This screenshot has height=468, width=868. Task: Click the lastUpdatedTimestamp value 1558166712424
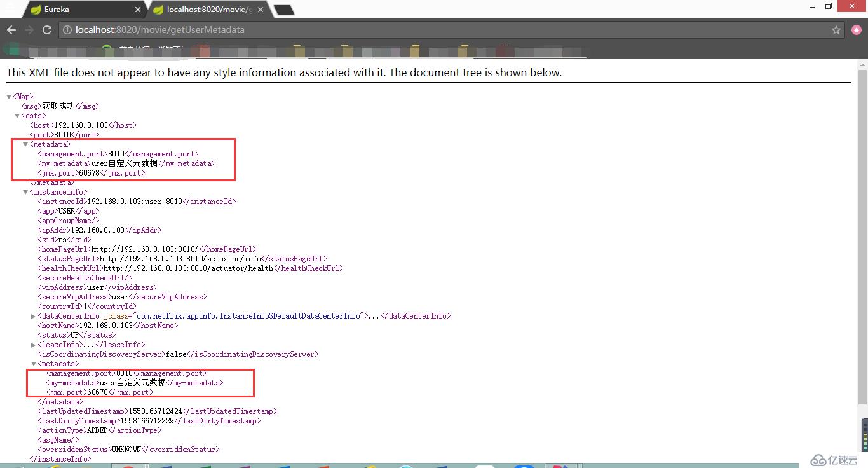tap(156, 411)
